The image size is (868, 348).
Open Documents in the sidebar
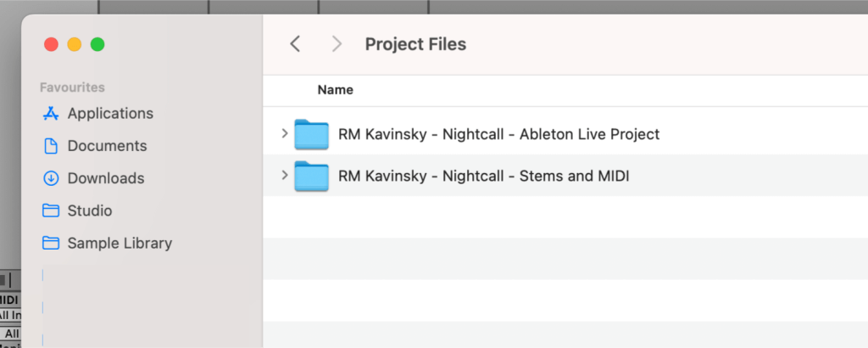click(x=95, y=146)
